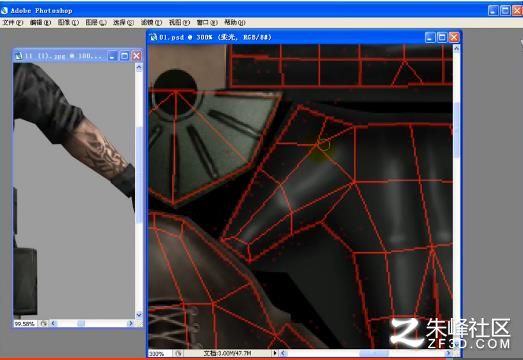Screen dimensions: 523x360
Task: Open the 文件 (File) menu
Action: coord(13,22)
